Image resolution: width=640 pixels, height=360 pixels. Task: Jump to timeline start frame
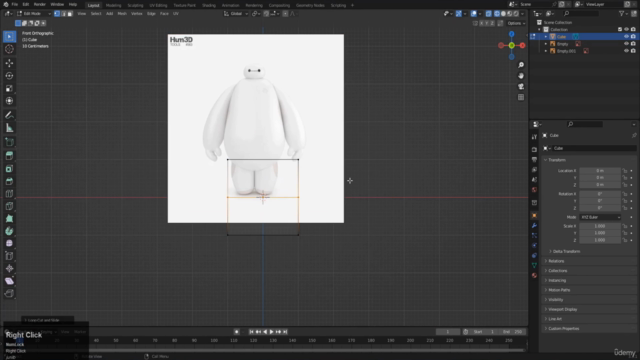[x=251, y=332]
